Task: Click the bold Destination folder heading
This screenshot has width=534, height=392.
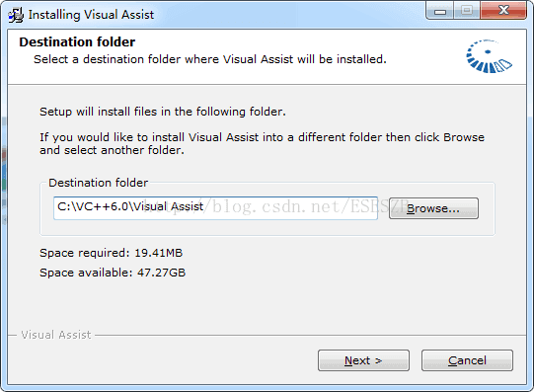Action: point(77,41)
